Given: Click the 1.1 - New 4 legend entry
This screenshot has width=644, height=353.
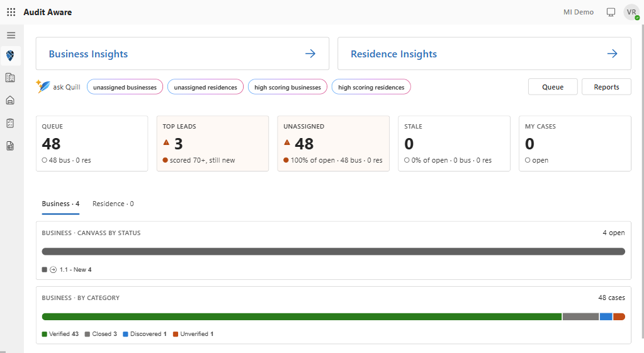Looking at the screenshot, I should (x=67, y=270).
